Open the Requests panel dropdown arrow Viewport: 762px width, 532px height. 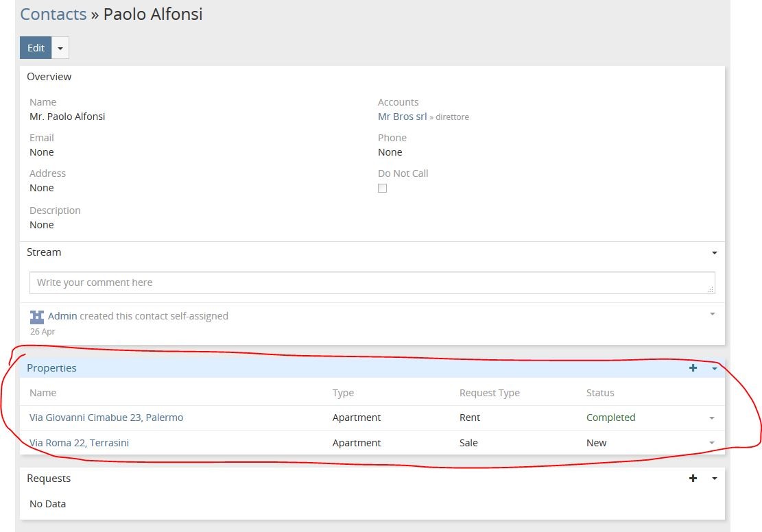[714, 479]
